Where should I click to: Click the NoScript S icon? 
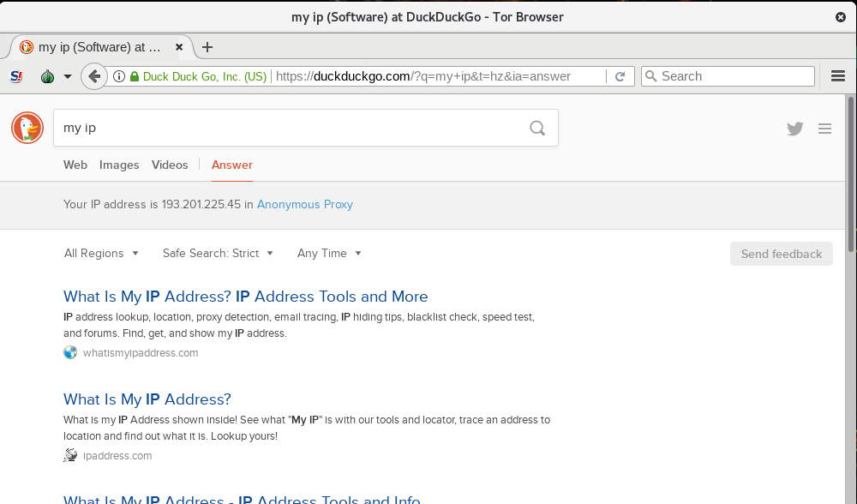[x=16, y=76]
